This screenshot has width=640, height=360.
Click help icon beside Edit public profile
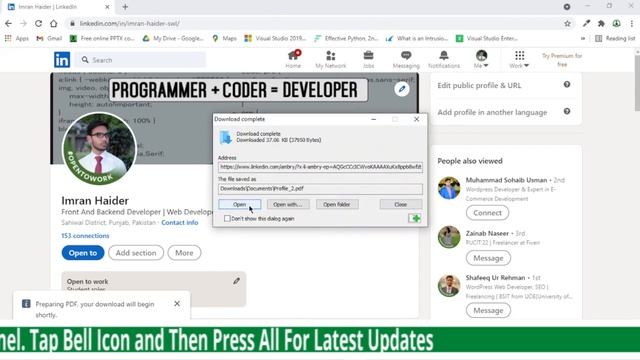point(567,84)
